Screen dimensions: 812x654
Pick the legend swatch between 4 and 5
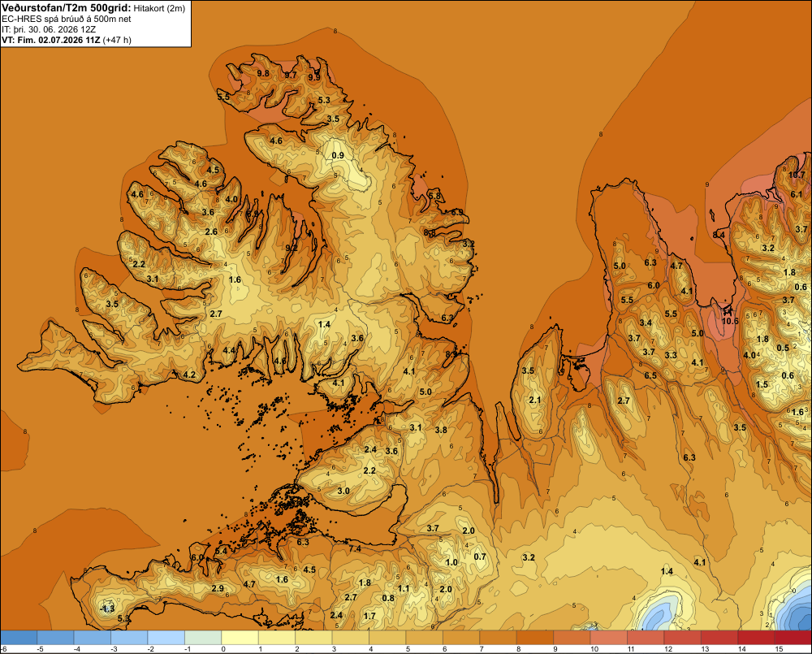387,638
